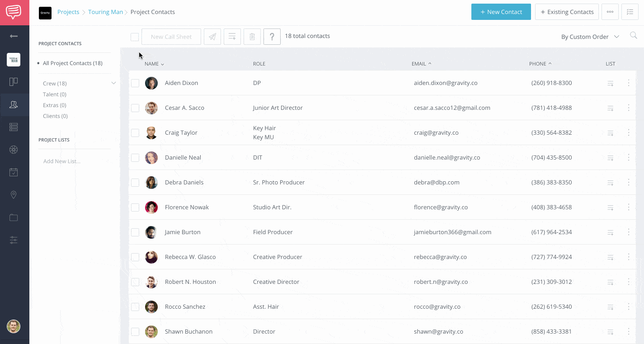The image size is (644, 344).
Task: Check the checkbox next to Danielle Neal
Action: pyautogui.click(x=135, y=157)
